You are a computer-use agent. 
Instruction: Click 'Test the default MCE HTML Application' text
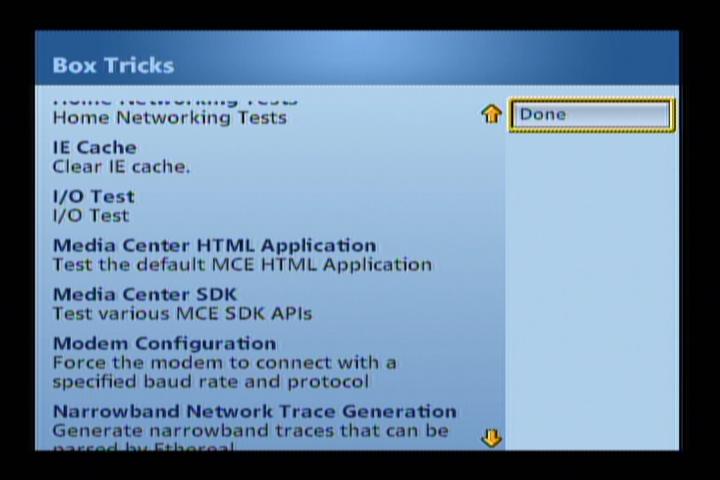241,264
